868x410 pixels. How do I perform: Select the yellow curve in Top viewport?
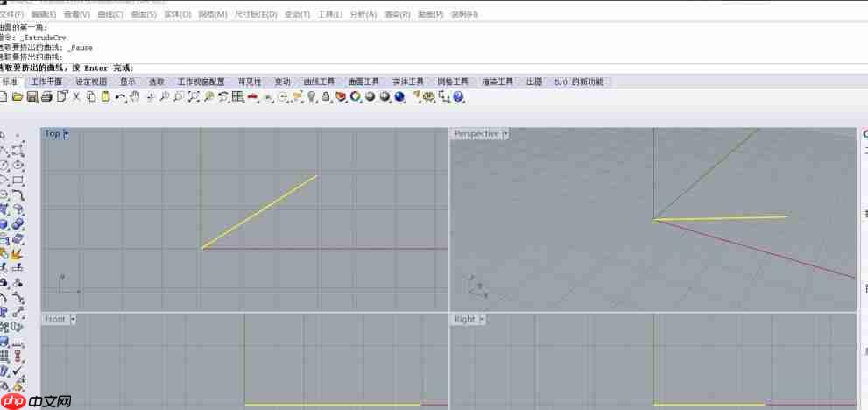[259, 212]
